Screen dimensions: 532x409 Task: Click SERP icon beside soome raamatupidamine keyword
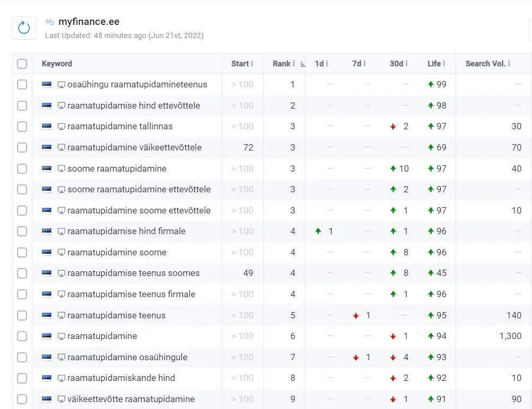point(61,169)
